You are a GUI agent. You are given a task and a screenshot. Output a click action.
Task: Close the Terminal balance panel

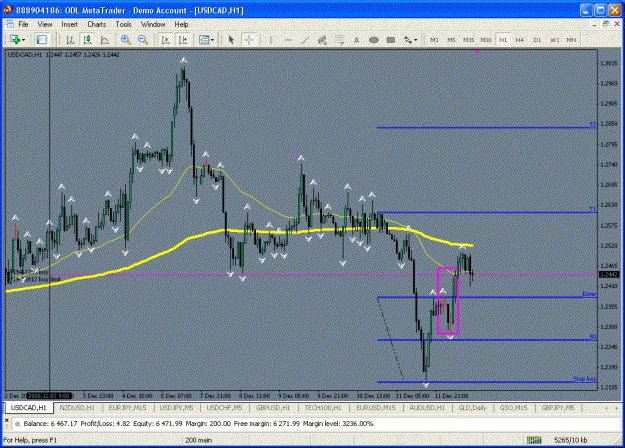(x=6, y=420)
